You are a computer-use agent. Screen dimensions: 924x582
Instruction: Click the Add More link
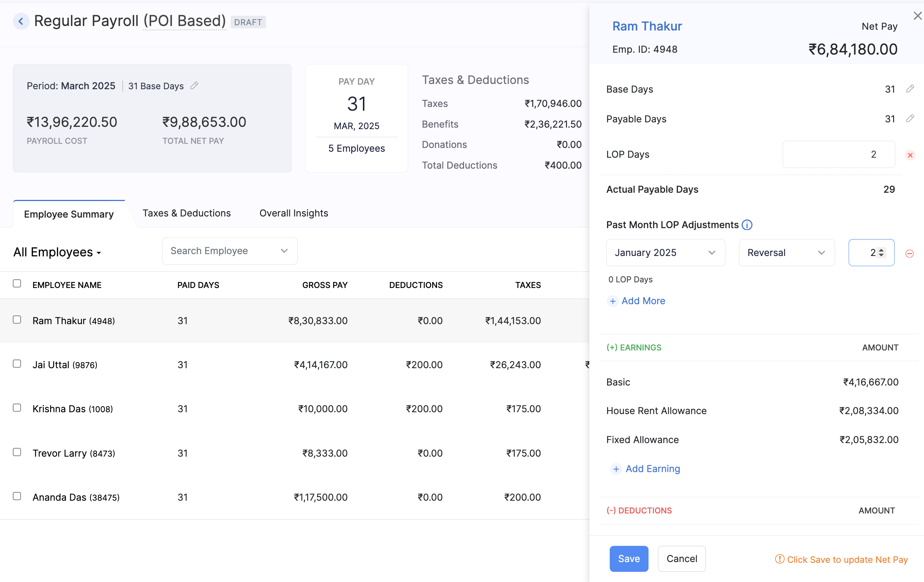pyautogui.click(x=643, y=301)
